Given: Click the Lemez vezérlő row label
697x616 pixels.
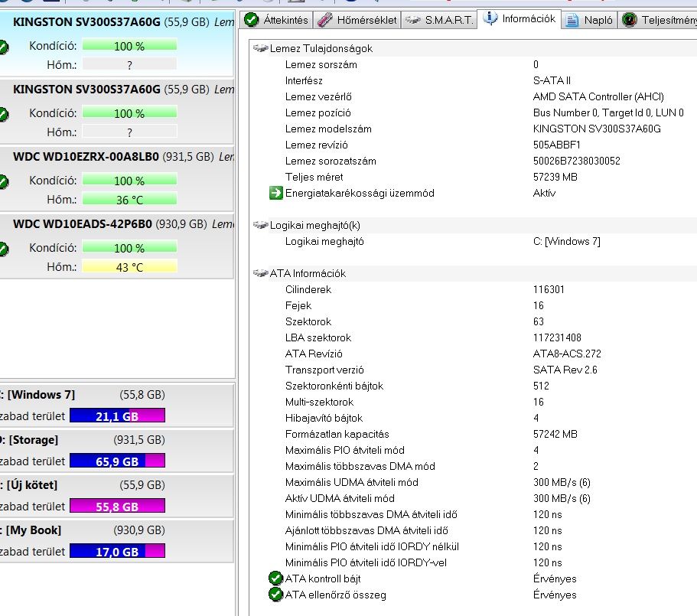Looking at the screenshot, I should coord(318,96).
